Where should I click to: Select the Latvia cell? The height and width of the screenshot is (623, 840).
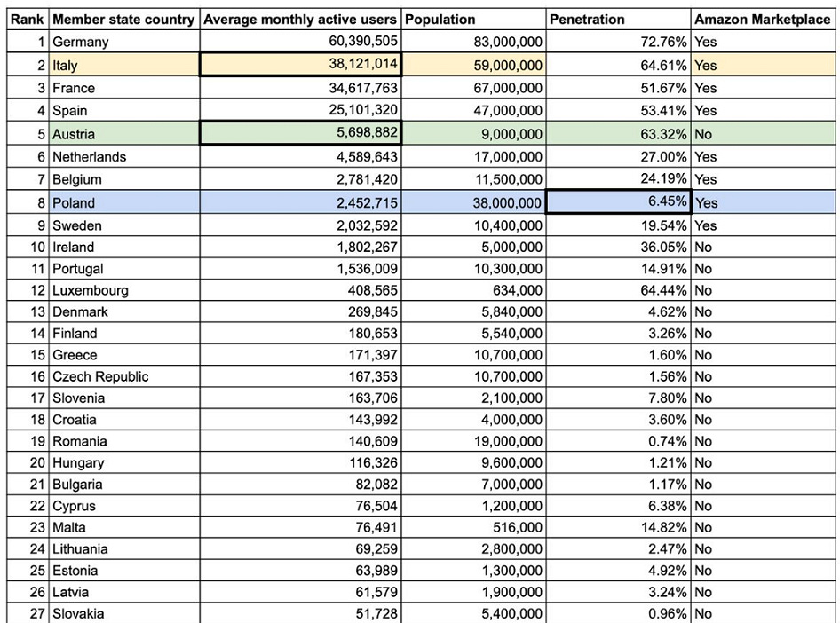pos(124,591)
